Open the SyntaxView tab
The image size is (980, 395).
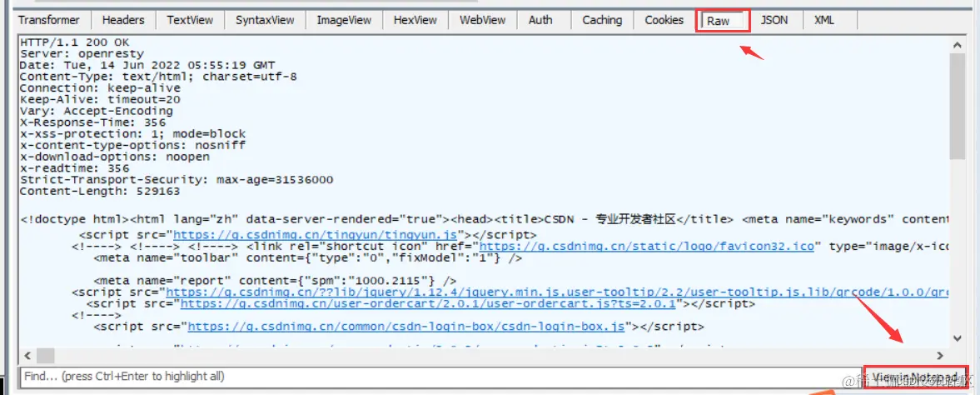click(265, 20)
